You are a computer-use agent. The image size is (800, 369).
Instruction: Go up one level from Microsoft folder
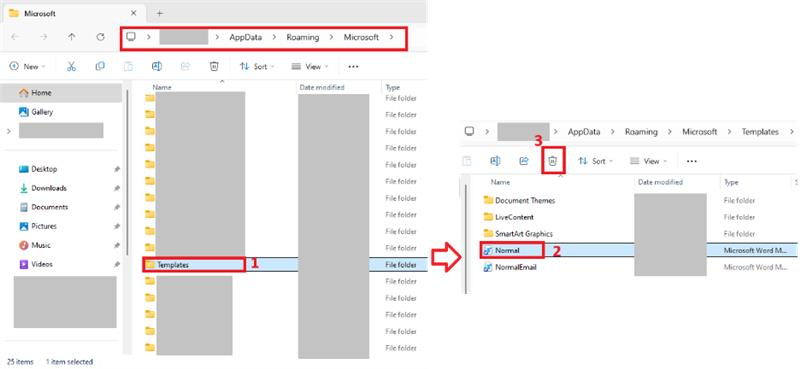(72, 37)
